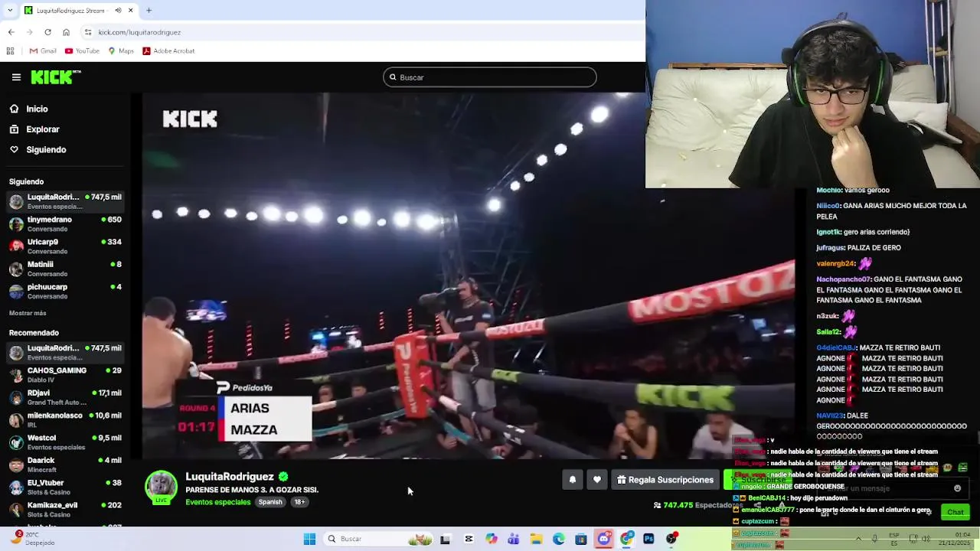Open Kamikaze_evil recommended channel
Screen dimensions: 980x551
(x=65, y=509)
